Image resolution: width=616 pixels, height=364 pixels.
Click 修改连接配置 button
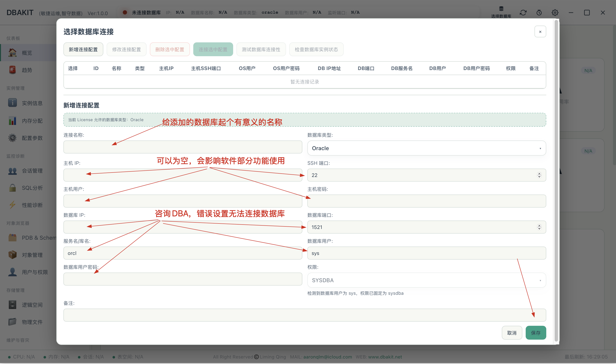(x=126, y=49)
